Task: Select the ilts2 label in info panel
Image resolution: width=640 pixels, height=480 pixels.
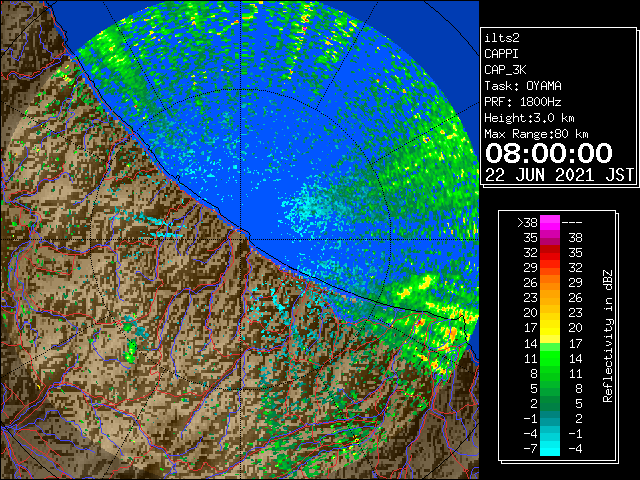Action: [502, 38]
